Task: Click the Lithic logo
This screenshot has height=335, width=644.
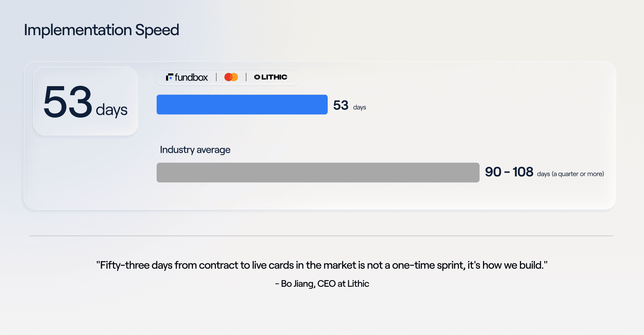Action: 271,77
